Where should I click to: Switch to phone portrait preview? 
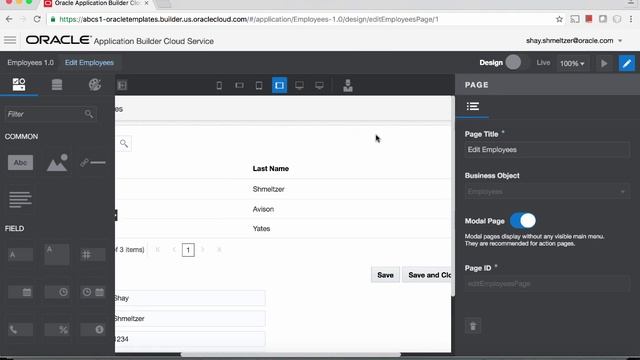pos(219,85)
